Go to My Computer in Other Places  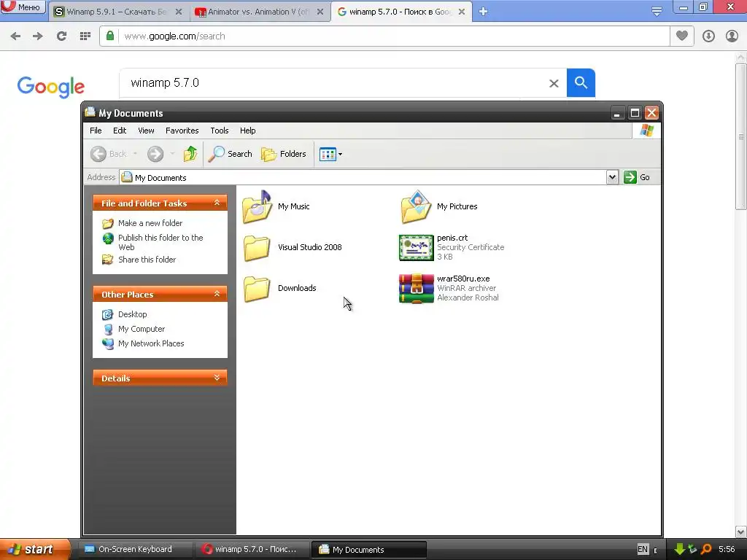point(142,329)
